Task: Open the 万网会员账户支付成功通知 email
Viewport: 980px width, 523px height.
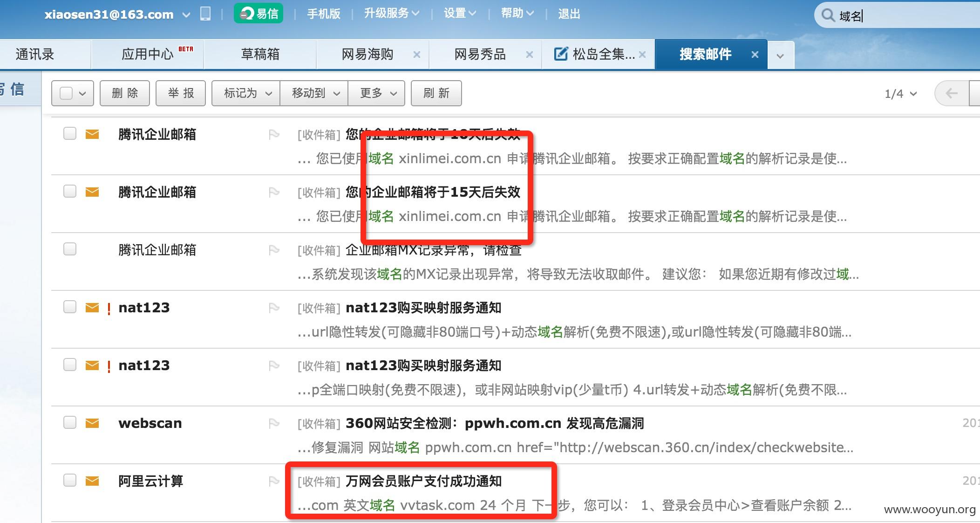Action: 423,481
